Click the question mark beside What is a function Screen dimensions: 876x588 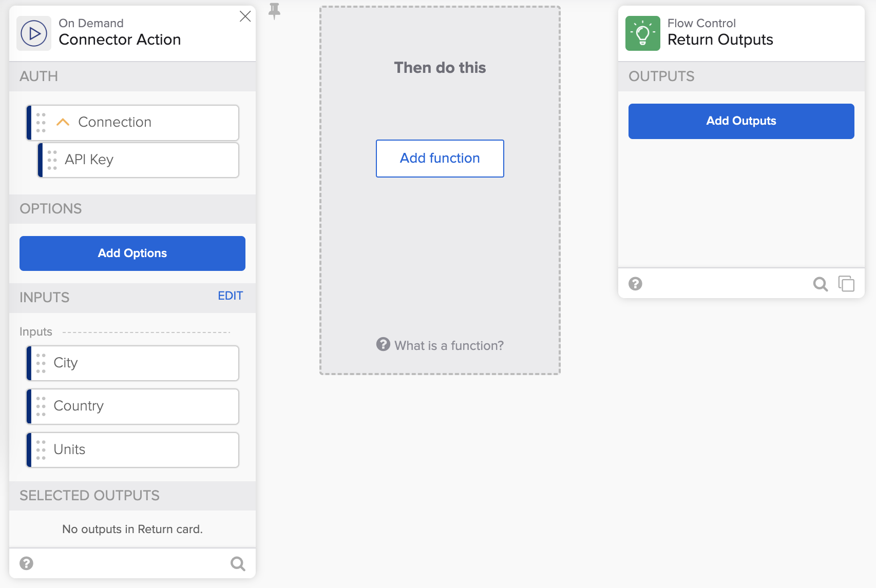[x=383, y=344]
